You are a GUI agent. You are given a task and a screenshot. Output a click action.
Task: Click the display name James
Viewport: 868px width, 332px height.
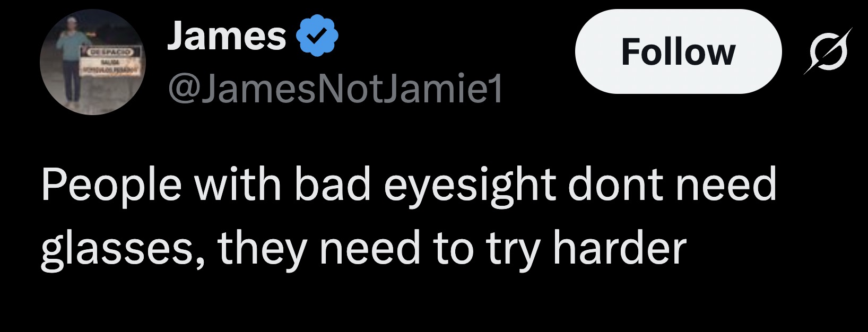[x=227, y=36]
